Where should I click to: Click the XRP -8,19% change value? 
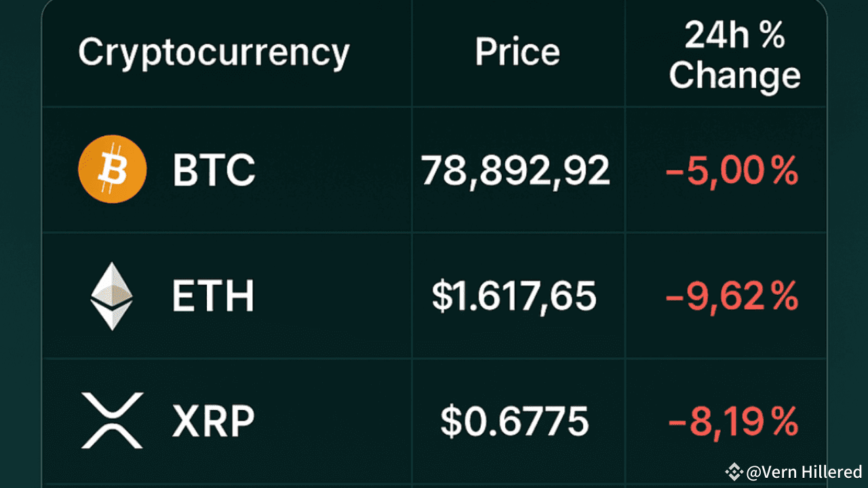(733, 421)
